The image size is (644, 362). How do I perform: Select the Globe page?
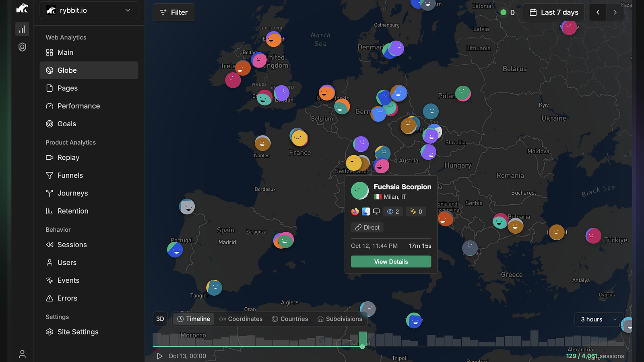pyautogui.click(x=89, y=70)
